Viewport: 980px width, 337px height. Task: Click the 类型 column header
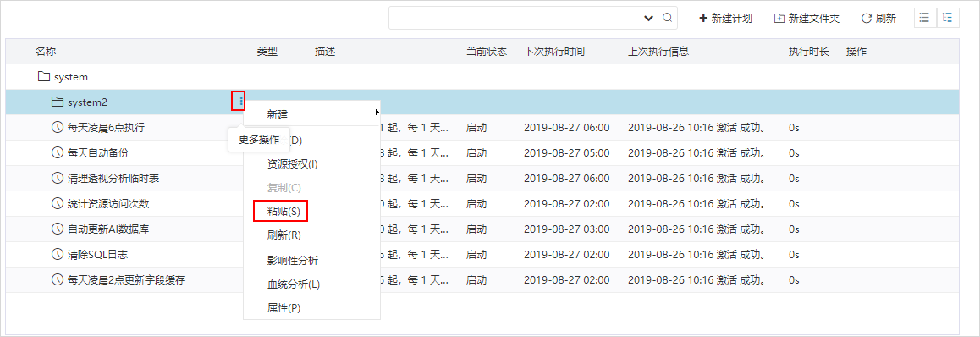pyautogui.click(x=267, y=52)
